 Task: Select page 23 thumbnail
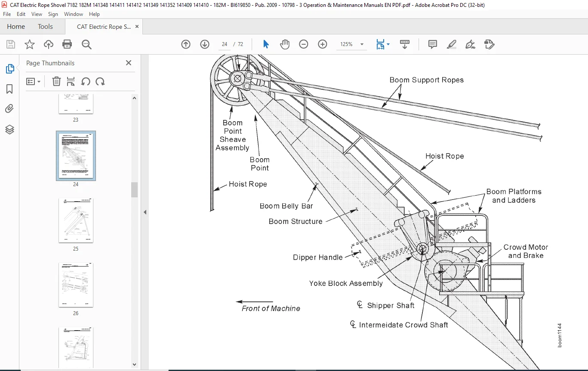pyautogui.click(x=76, y=104)
